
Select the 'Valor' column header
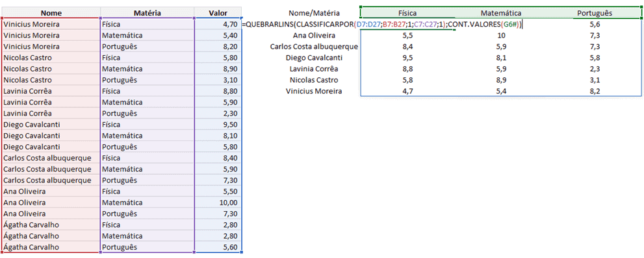tap(218, 13)
